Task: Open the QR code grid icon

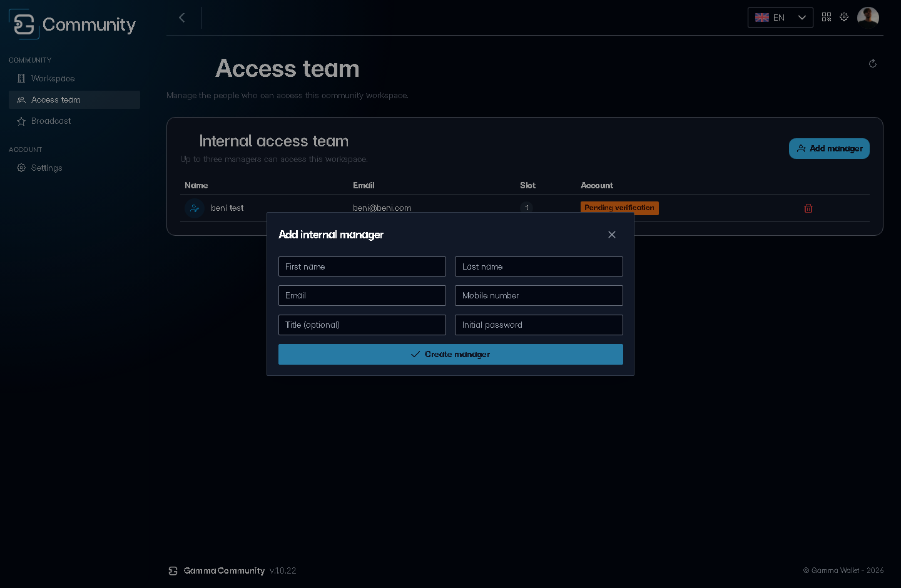Action: (x=827, y=17)
